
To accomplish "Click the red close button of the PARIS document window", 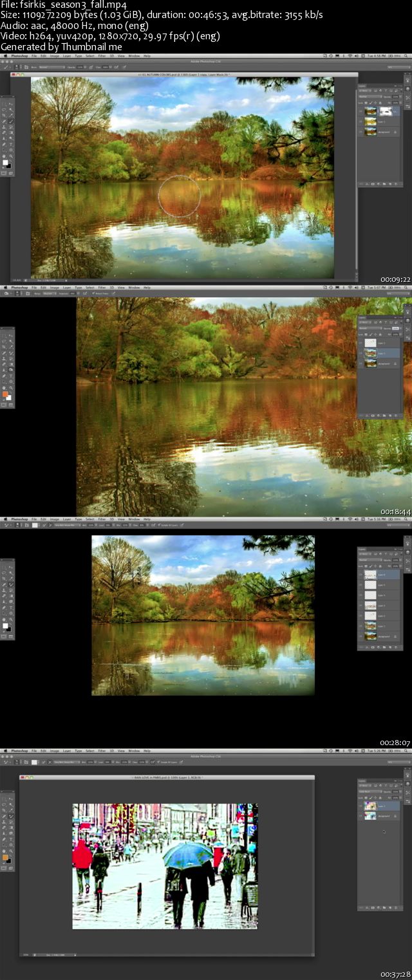I will point(23,777).
